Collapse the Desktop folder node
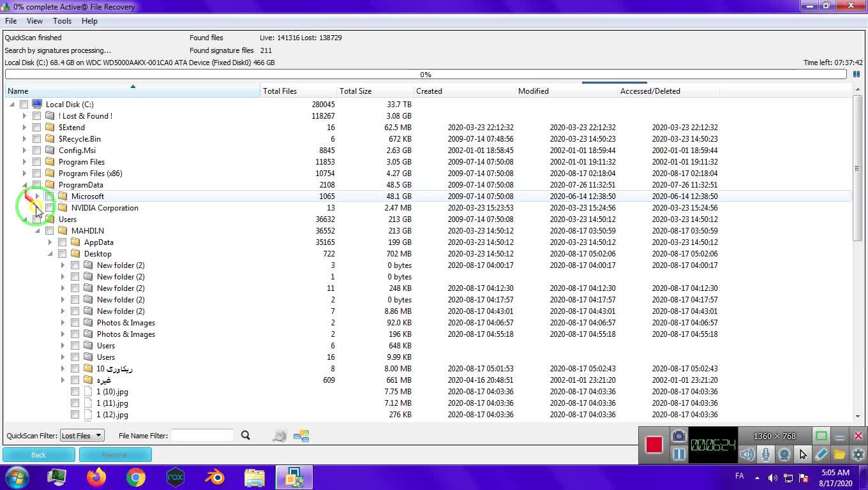The image size is (868, 490). coord(50,254)
